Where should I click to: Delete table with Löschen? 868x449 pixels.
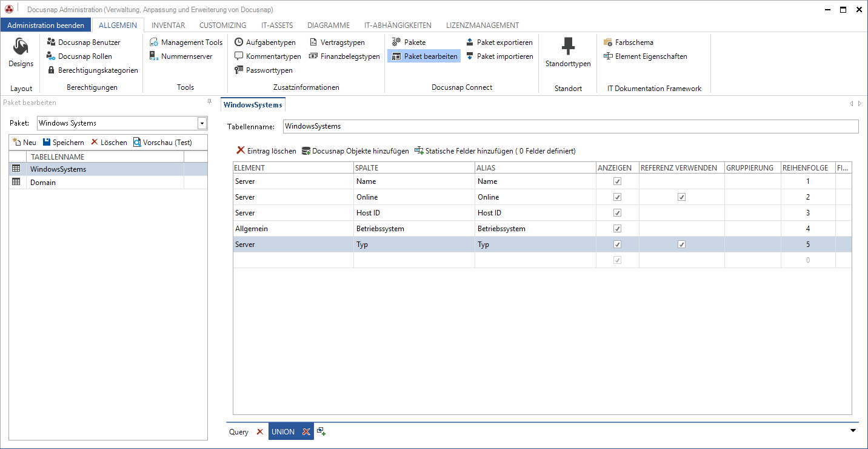pos(109,143)
